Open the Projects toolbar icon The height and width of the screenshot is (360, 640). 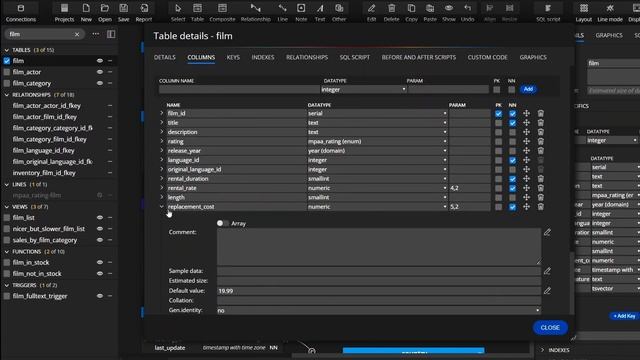pyautogui.click(x=64, y=12)
